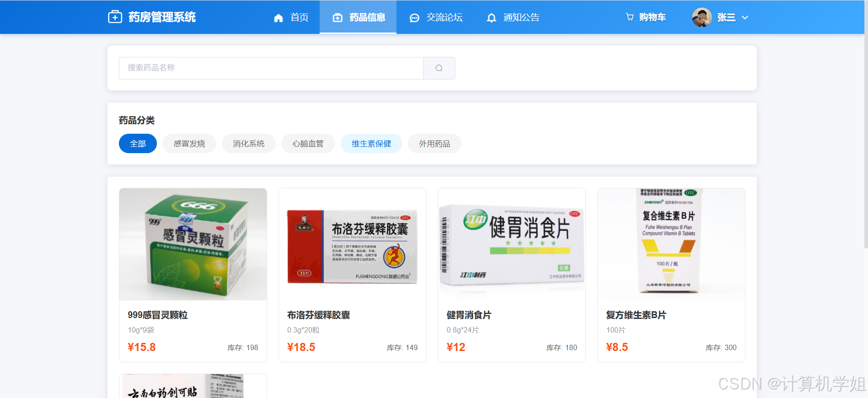Screen dimensions: 868x398
Task: Click the 库存: 180 stock label
Action: tap(562, 347)
